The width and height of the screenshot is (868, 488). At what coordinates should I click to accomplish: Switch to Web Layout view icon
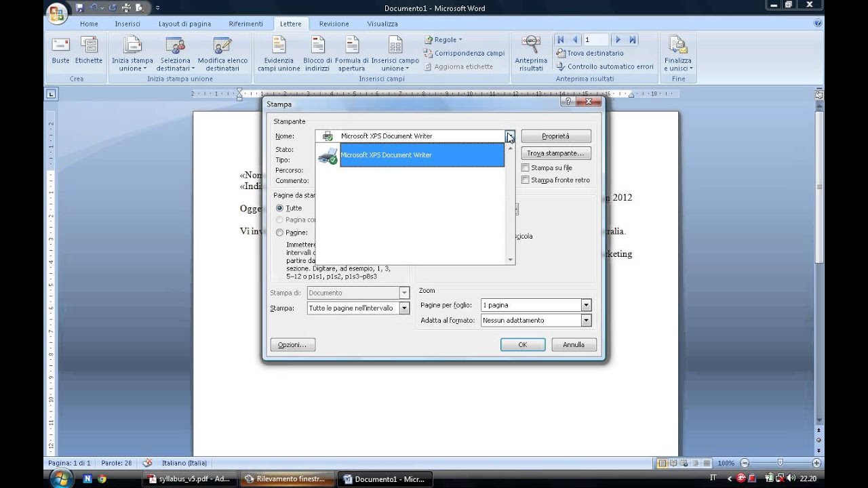pyautogui.click(x=685, y=463)
